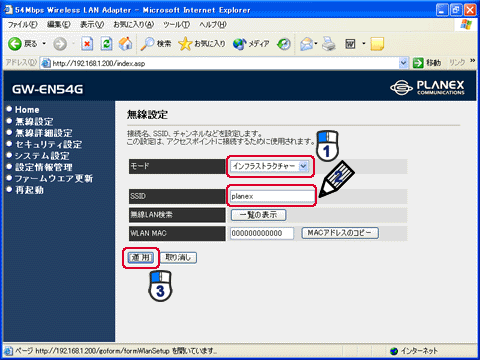Viewport: 480px width, 360px height.
Task: Click the リンク links toolbar label
Action: [x=457, y=63]
